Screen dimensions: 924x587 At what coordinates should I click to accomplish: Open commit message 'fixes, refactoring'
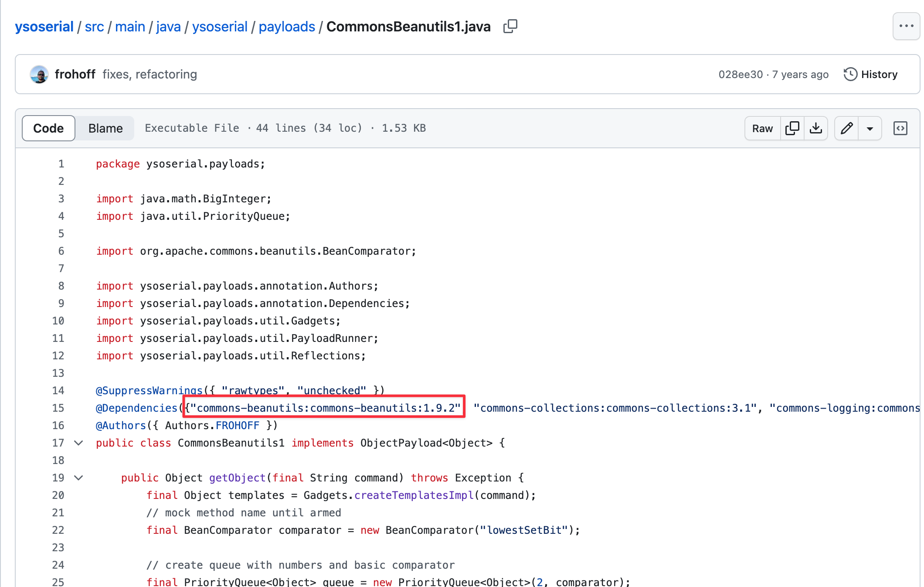149,75
